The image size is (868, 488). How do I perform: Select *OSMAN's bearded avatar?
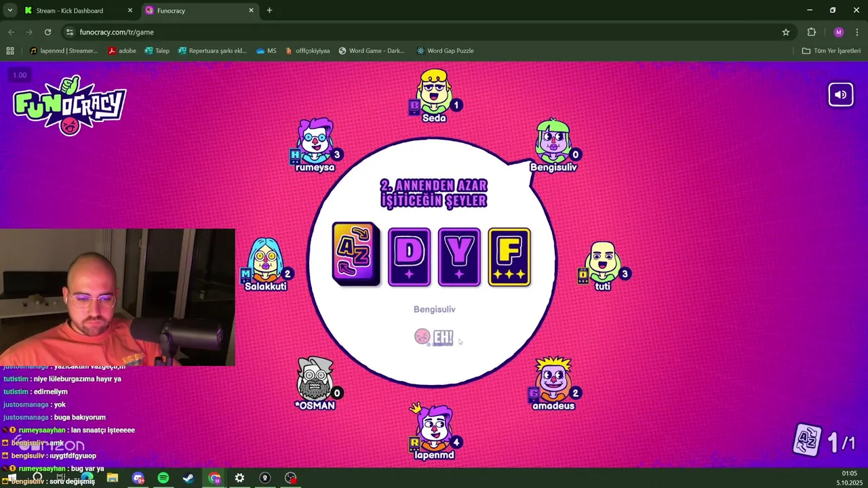[315, 380]
